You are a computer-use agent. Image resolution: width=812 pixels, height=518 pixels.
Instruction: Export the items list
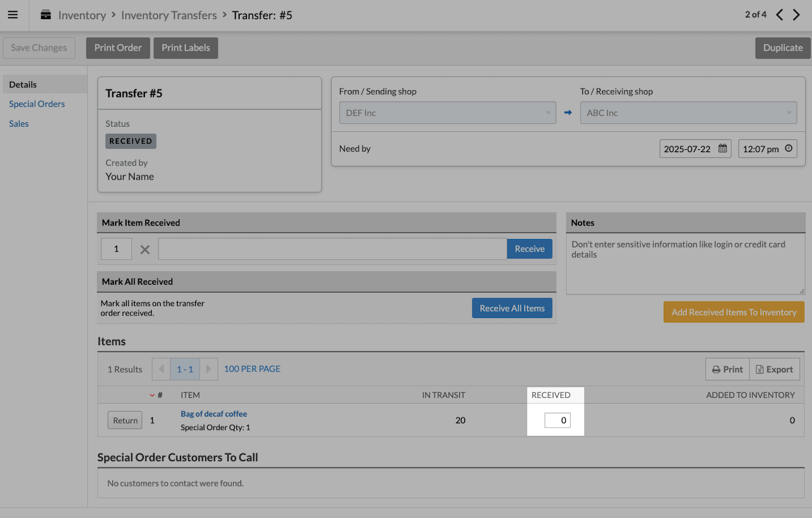point(774,369)
